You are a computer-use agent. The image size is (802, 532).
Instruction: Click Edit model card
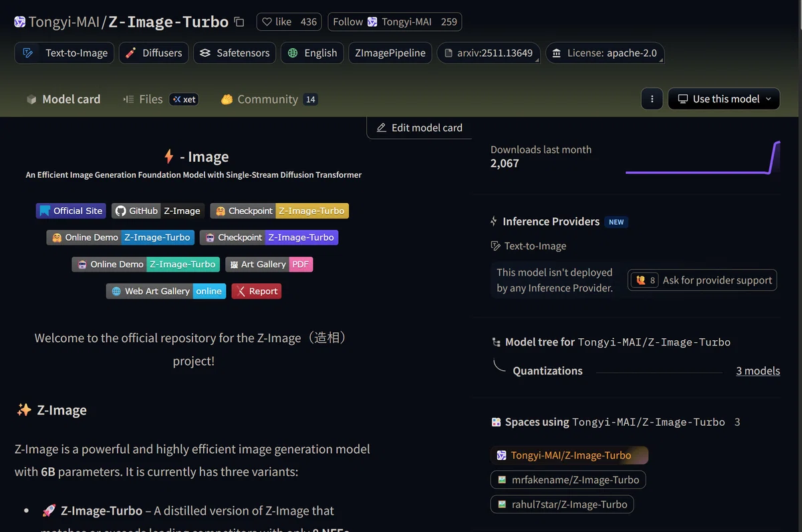click(x=420, y=128)
